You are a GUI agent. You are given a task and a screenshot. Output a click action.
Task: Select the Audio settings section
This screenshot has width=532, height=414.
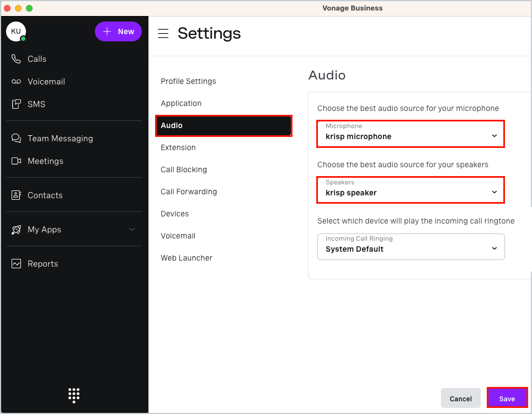[x=224, y=126]
